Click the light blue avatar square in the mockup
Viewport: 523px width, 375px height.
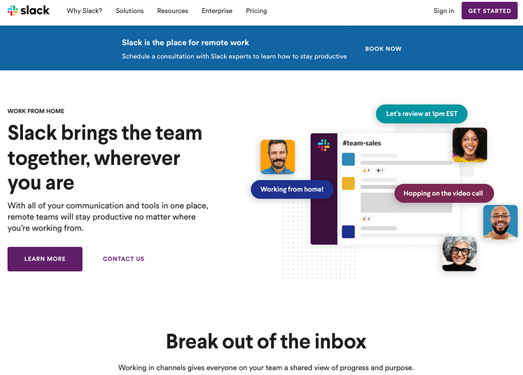tap(348, 159)
